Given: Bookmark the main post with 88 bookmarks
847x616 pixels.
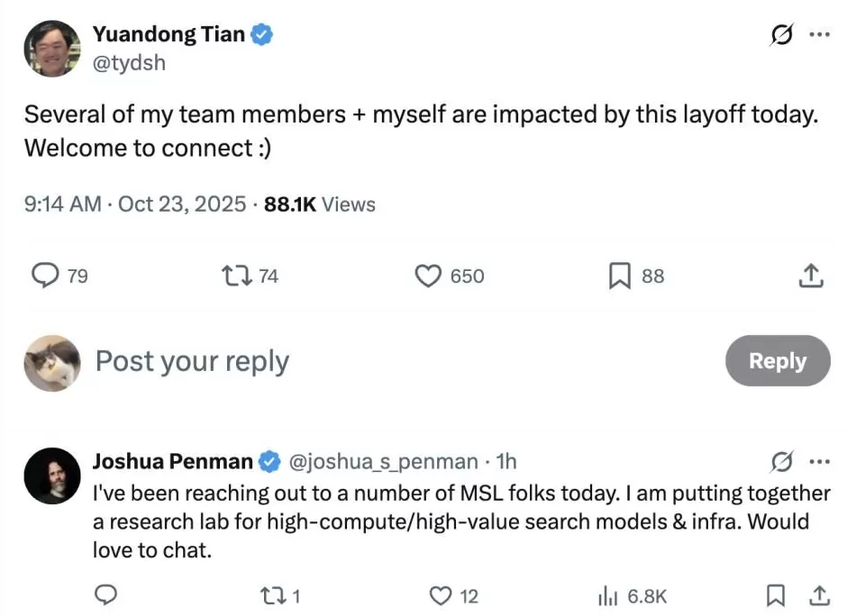Looking at the screenshot, I should point(619,276).
